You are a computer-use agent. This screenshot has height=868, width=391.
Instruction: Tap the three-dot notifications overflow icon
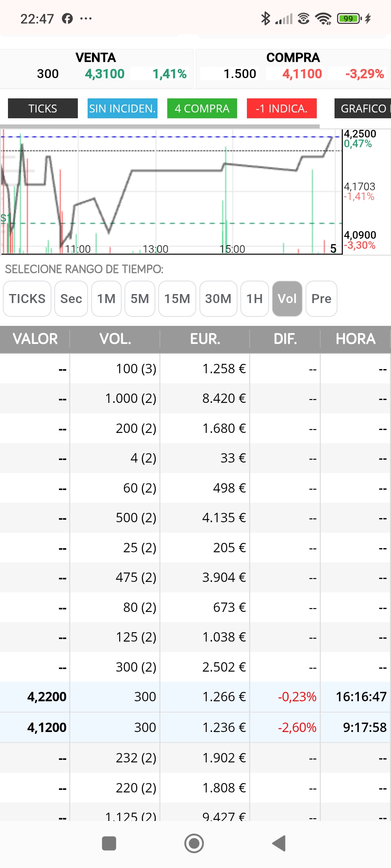tap(86, 18)
